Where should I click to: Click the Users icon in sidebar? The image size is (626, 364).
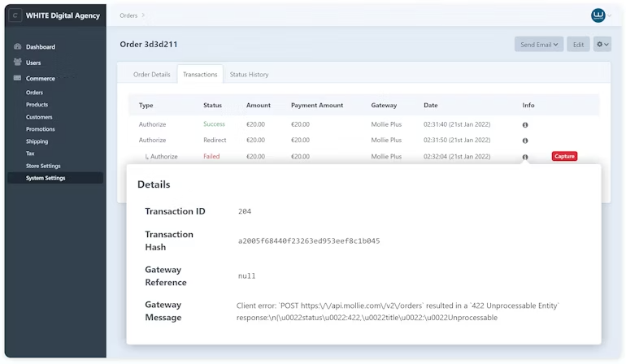[18, 63]
